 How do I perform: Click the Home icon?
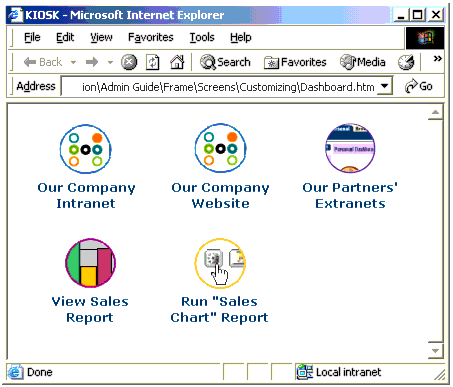click(177, 62)
